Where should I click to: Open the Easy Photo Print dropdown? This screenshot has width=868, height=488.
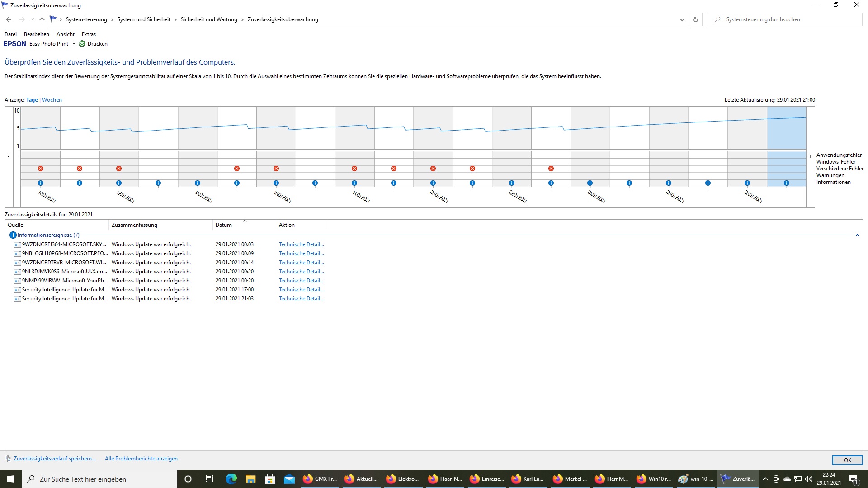pos(74,44)
